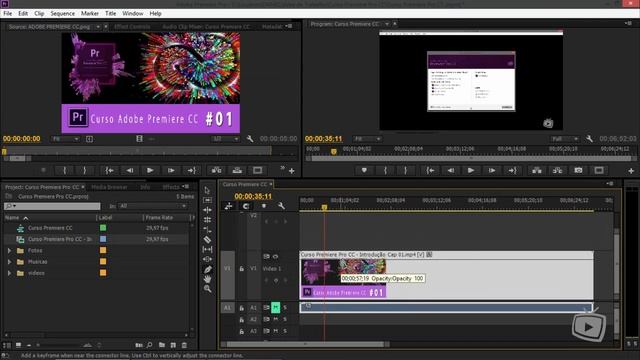Screen dimensions: 640x360
Task: Open Project panel 'In: All' dropdown
Action: 153,206
